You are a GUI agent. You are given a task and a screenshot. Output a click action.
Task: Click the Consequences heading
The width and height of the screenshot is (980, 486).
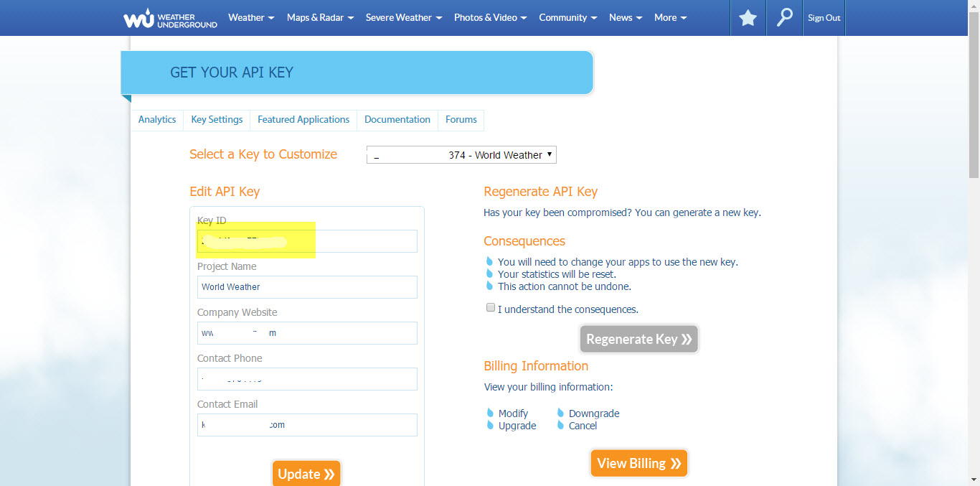pos(524,241)
